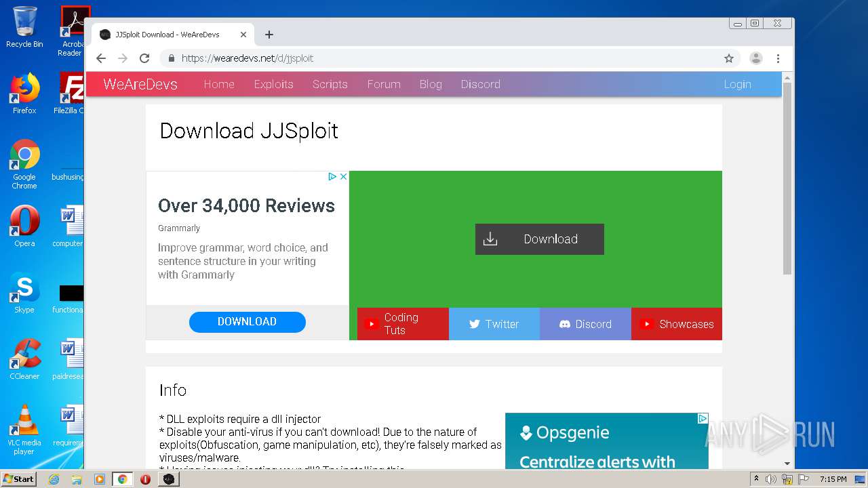Close the JJSploit Download tab

pos(243,35)
